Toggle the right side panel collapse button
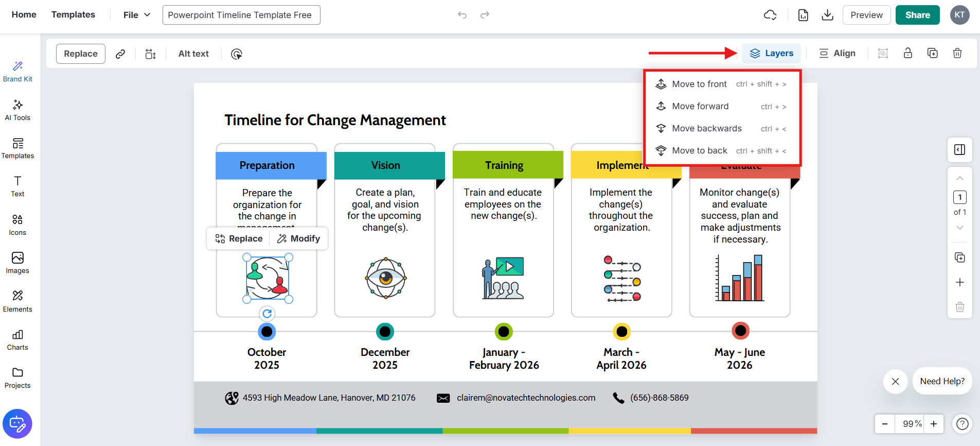Screen dimensions: 980x446 (959, 149)
